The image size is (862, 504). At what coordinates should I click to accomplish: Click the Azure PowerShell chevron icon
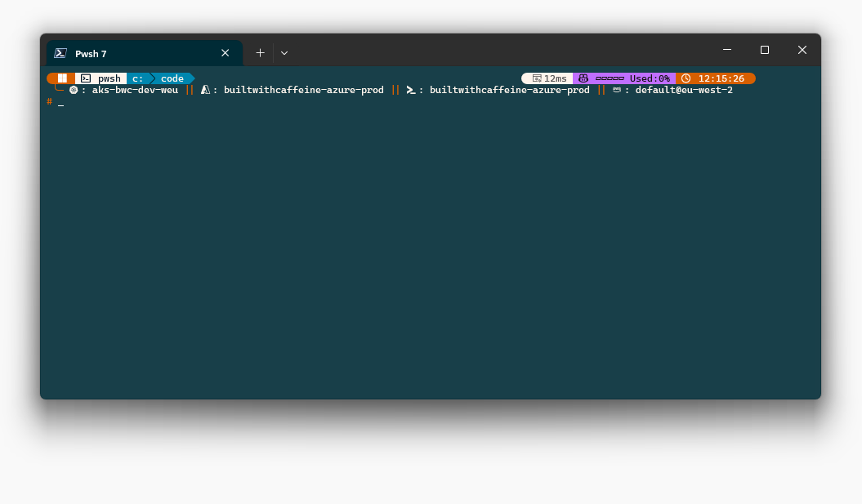coord(411,90)
